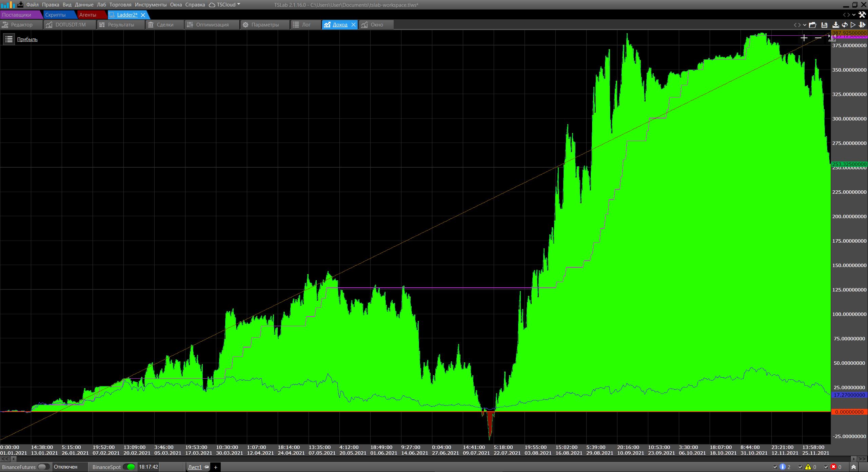Open the Торговля menu
The width and height of the screenshot is (868, 472).
(120, 5)
